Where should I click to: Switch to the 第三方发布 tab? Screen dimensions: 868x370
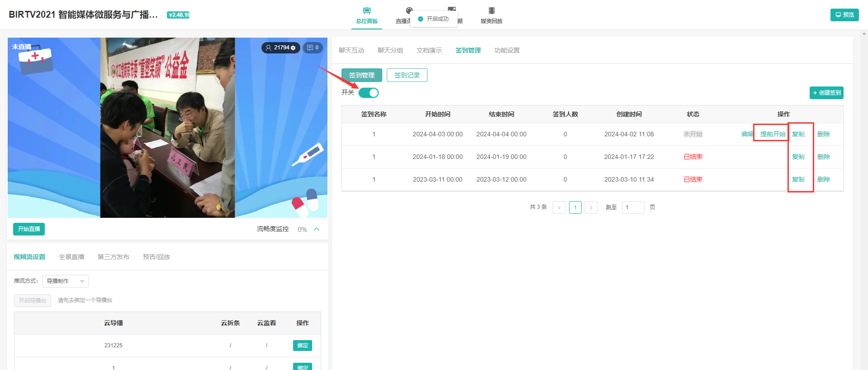[114, 257]
